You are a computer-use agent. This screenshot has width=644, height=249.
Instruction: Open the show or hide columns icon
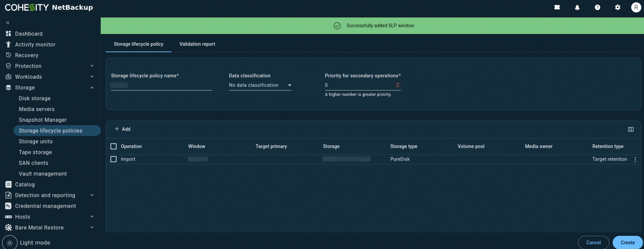(x=631, y=129)
